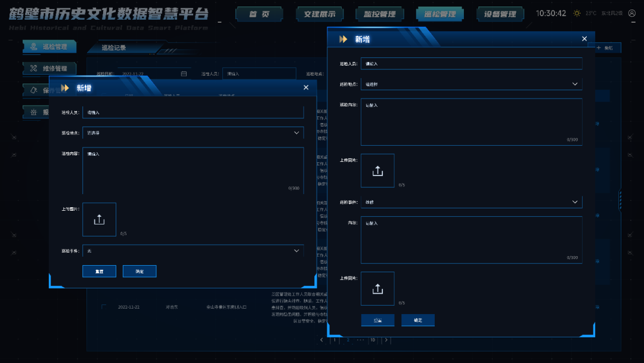
Task: Click 2022-11-22 date cell in bottom table row
Action: pyautogui.click(x=129, y=307)
